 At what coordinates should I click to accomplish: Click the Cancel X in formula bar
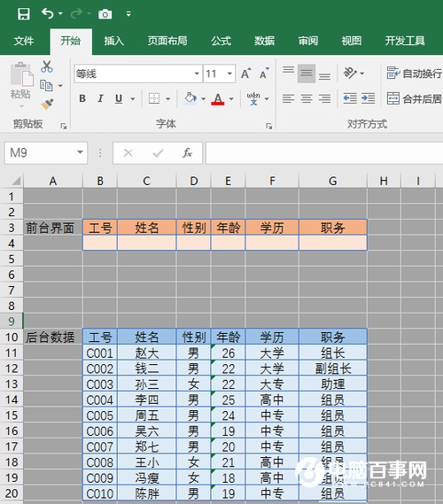[x=128, y=153]
